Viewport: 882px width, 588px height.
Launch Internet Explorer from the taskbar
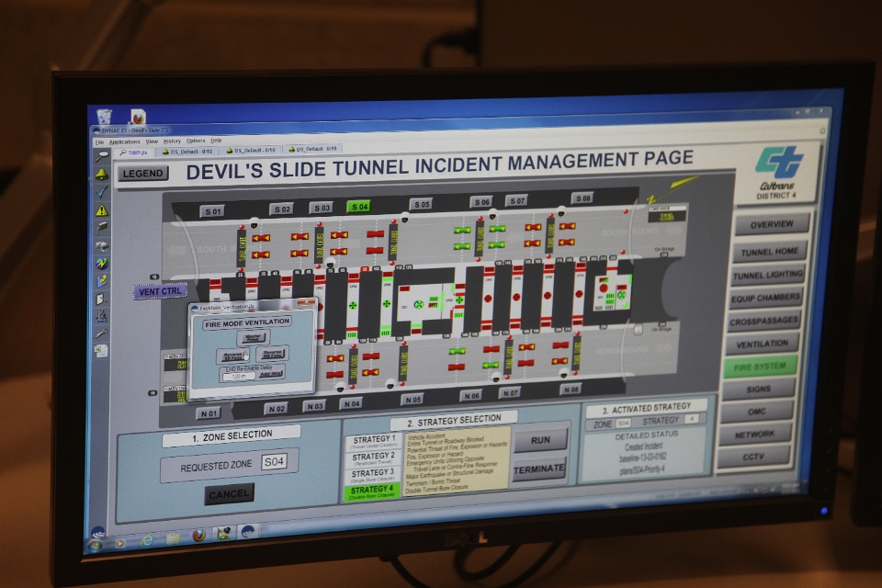coord(147,541)
